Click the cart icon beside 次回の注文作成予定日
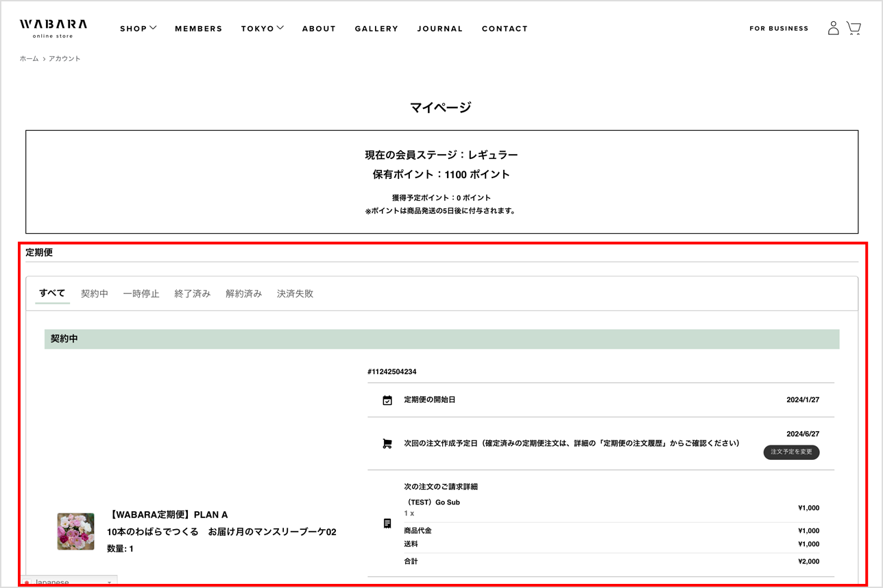This screenshot has height=588, width=883. coord(387,444)
